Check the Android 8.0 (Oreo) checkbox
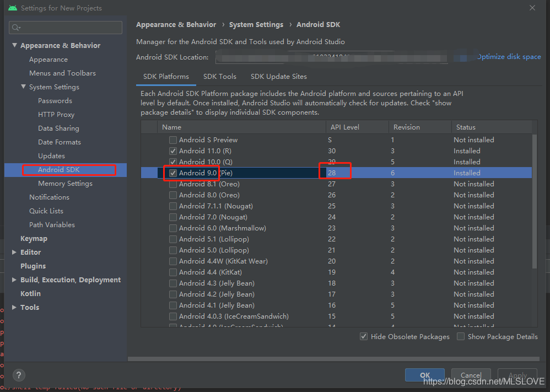The image size is (550, 392). (x=173, y=195)
